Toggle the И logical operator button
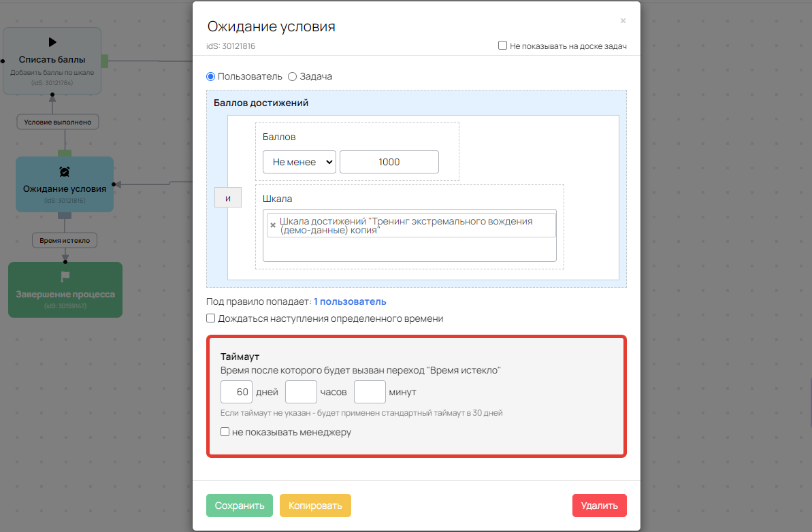 (228, 198)
